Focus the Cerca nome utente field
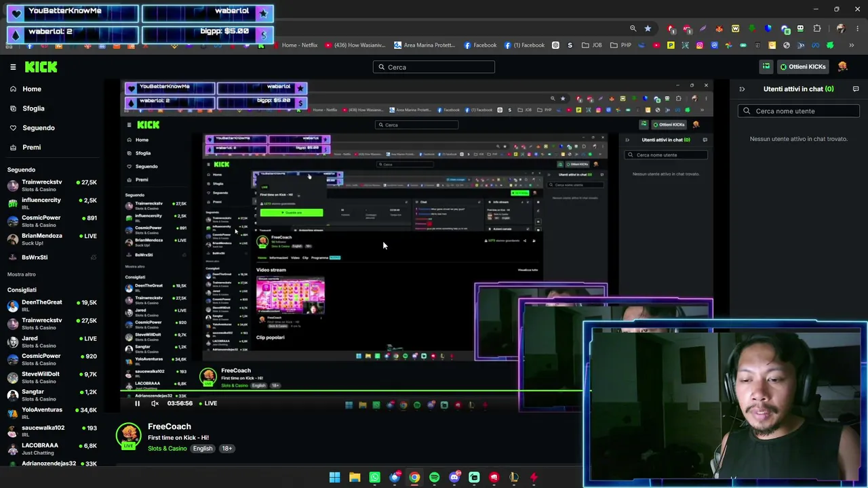This screenshot has width=868, height=488. pos(799,111)
